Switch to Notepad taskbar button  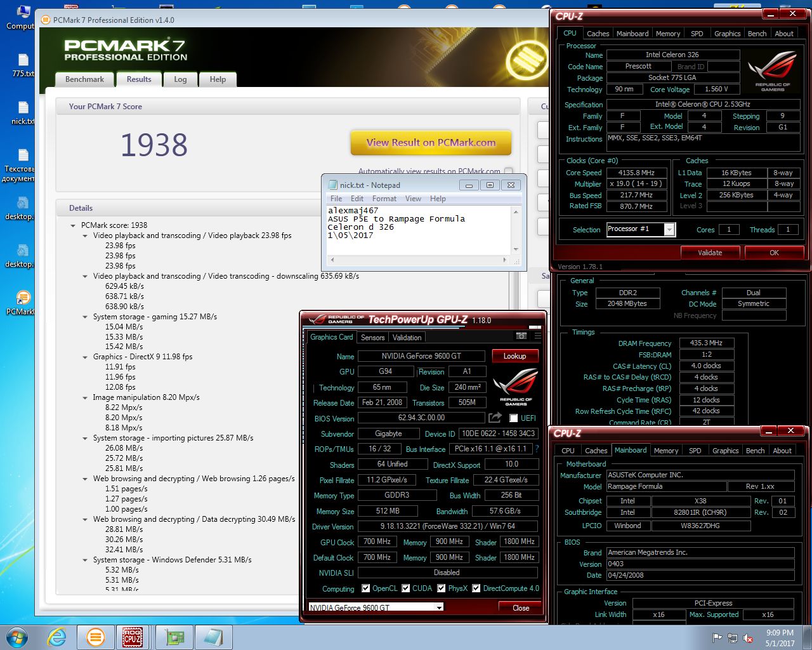[214, 637]
